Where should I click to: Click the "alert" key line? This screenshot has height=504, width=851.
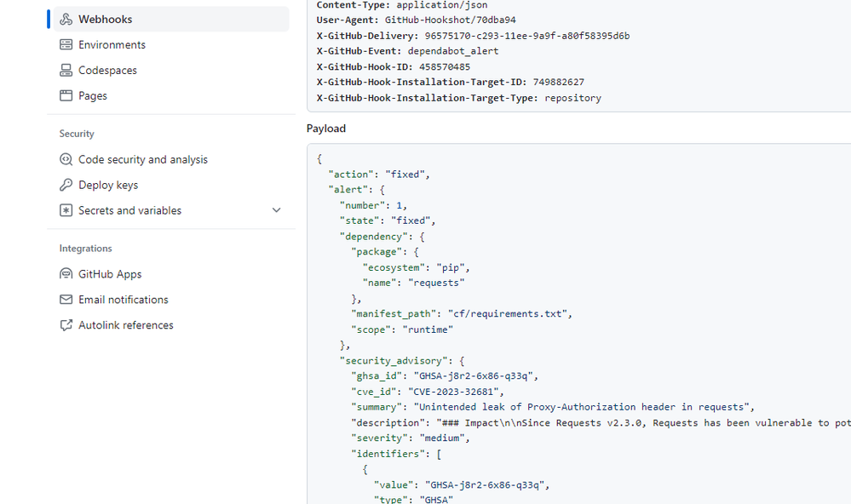[x=356, y=189]
